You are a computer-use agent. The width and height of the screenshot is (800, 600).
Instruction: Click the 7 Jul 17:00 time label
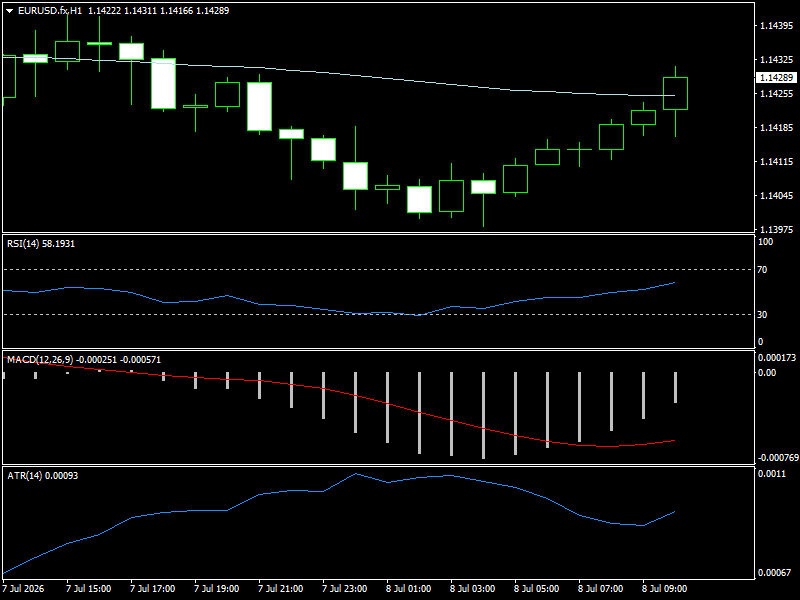153,589
